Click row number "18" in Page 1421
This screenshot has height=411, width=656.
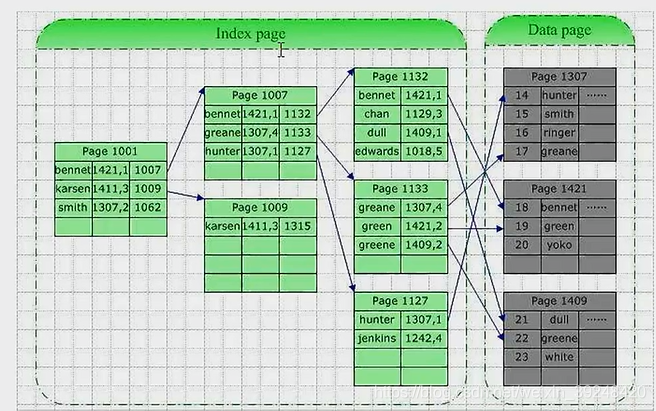(x=522, y=208)
